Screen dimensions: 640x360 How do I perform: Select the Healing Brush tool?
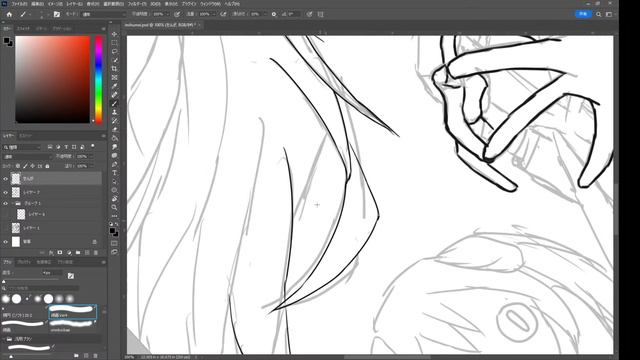tap(114, 95)
